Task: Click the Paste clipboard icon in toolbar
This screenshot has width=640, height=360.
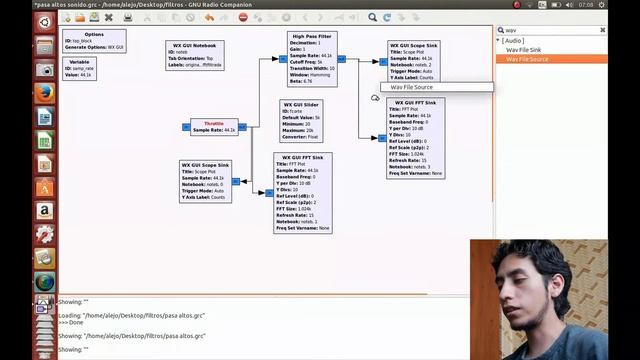Action: pyautogui.click(x=176, y=18)
